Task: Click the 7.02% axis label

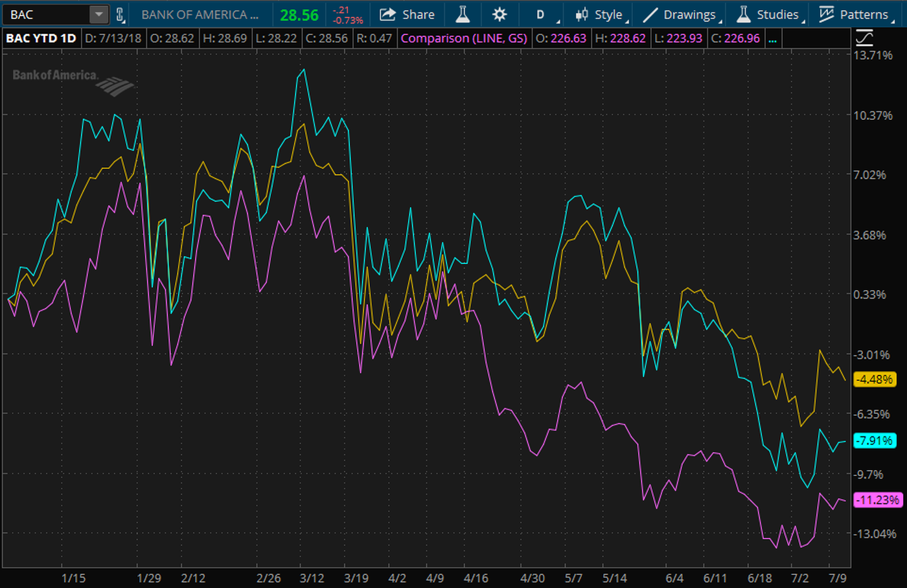Action: (870, 175)
